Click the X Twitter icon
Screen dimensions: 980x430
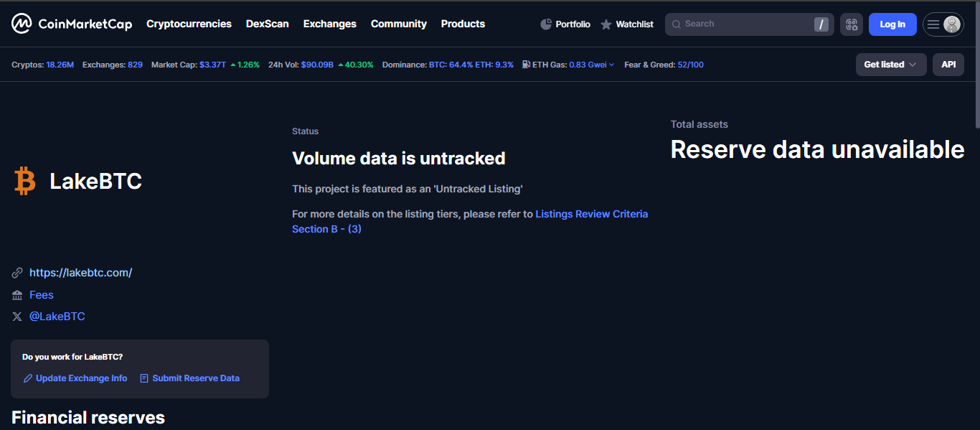pyautogui.click(x=17, y=317)
